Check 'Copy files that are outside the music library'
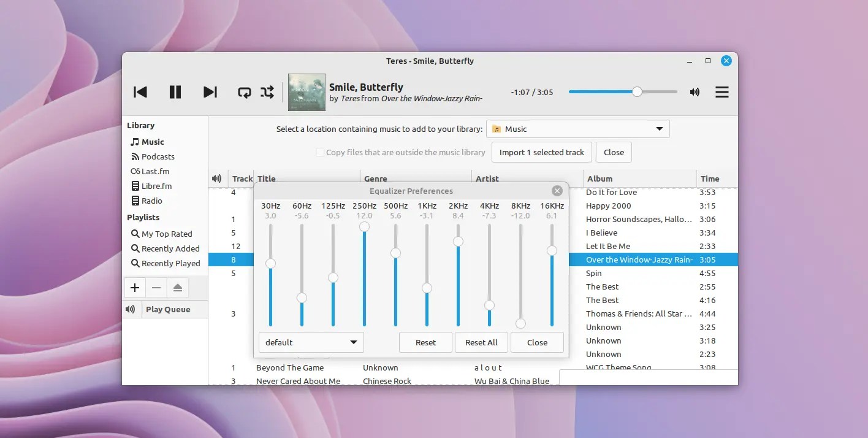The image size is (868, 438). pyautogui.click(x=319, y=152)
